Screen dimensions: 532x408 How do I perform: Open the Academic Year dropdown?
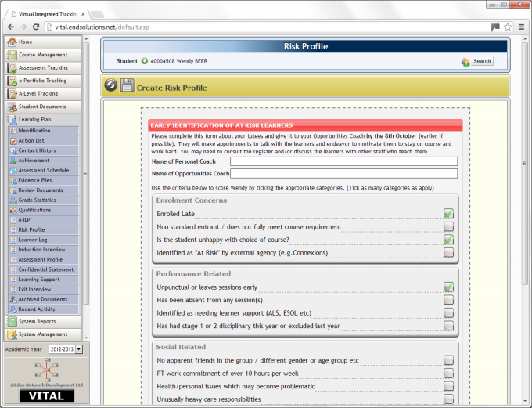(66, 349)
